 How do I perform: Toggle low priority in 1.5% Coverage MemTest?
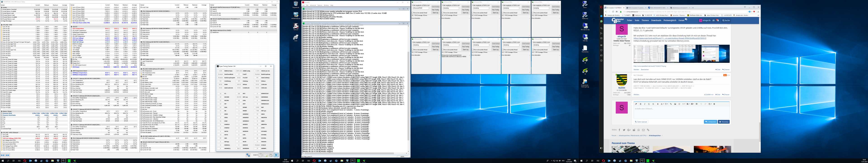point(503,13)
